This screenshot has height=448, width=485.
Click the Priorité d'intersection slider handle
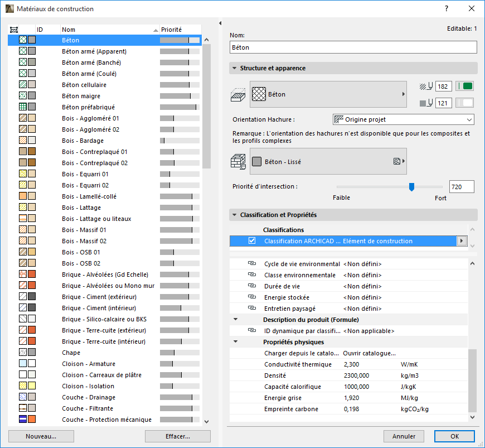(x=411, y=187)
